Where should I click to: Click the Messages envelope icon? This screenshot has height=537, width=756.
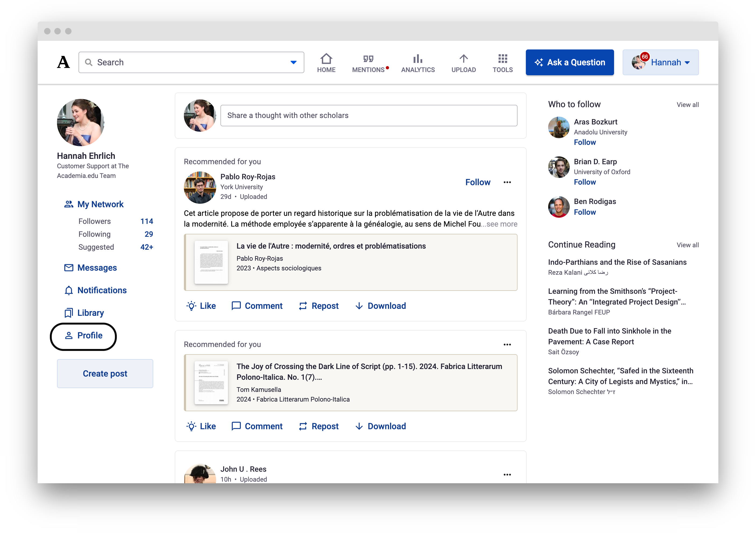click(69, 268)
